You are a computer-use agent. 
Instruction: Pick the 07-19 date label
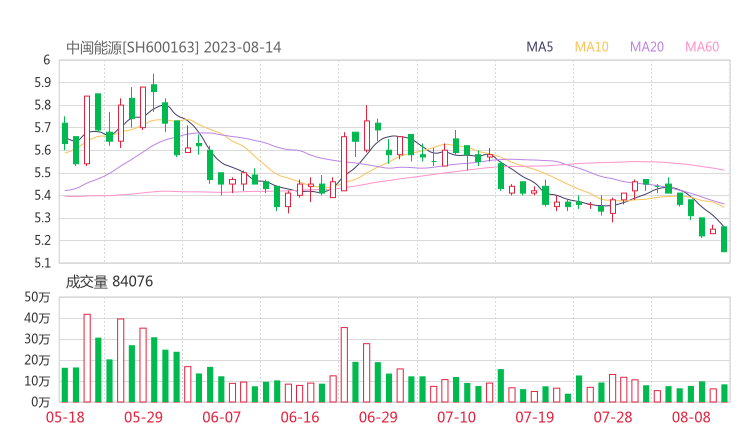pos(535,417)
